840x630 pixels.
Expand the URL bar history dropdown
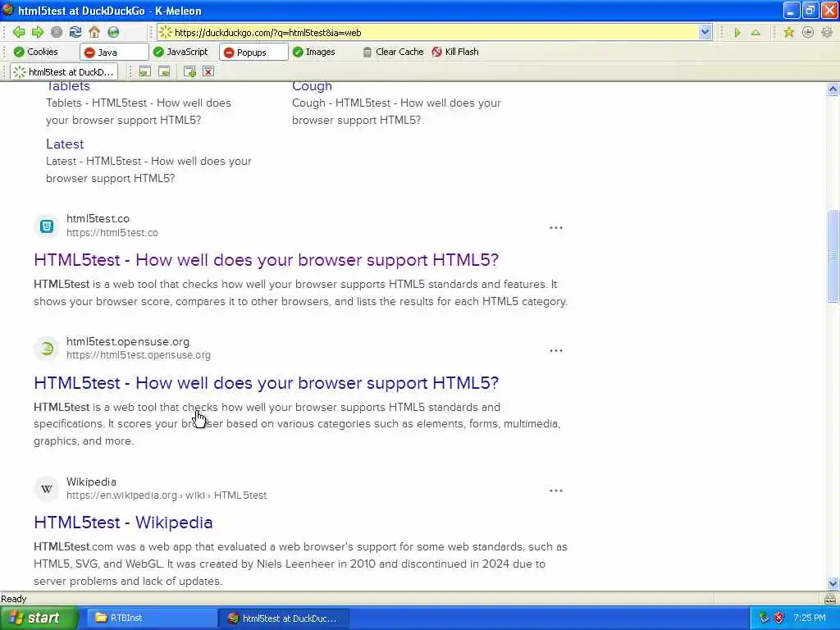(x=705, y=32)
